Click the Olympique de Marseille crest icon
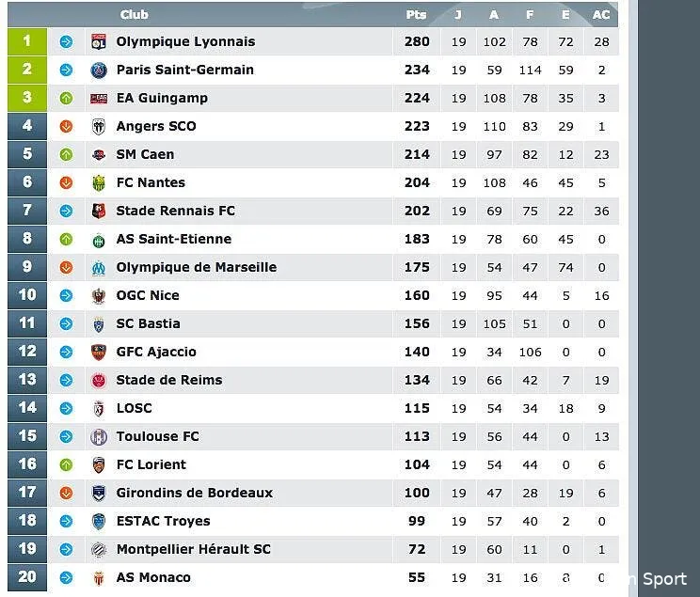The height and width of the screenshot is (597, 700). point(98,267)
